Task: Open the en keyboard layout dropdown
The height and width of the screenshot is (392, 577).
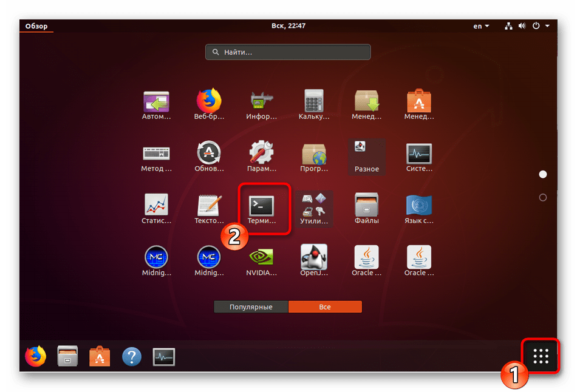Action: coord(482,26)
